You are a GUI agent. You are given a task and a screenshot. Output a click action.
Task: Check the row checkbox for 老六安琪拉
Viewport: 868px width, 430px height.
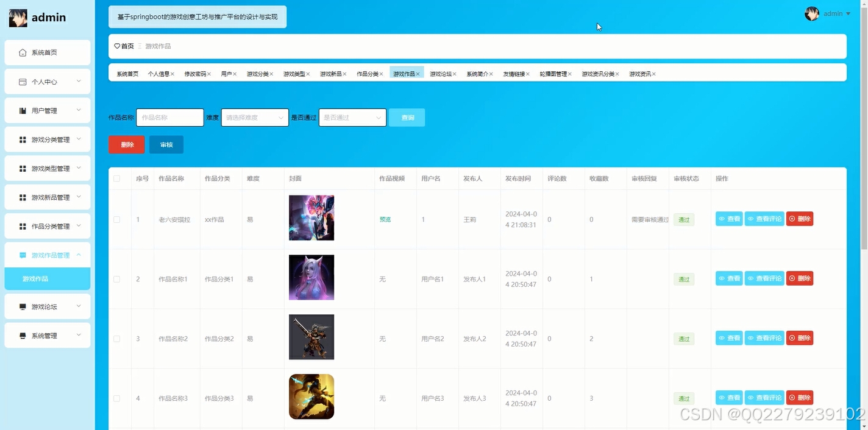(x=117, y=219)
